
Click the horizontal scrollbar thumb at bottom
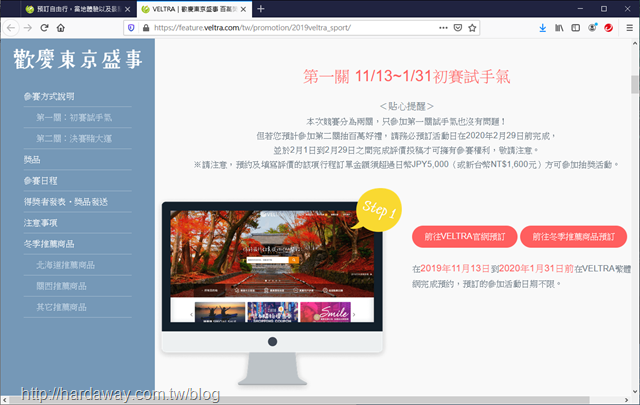coord(298,400)
